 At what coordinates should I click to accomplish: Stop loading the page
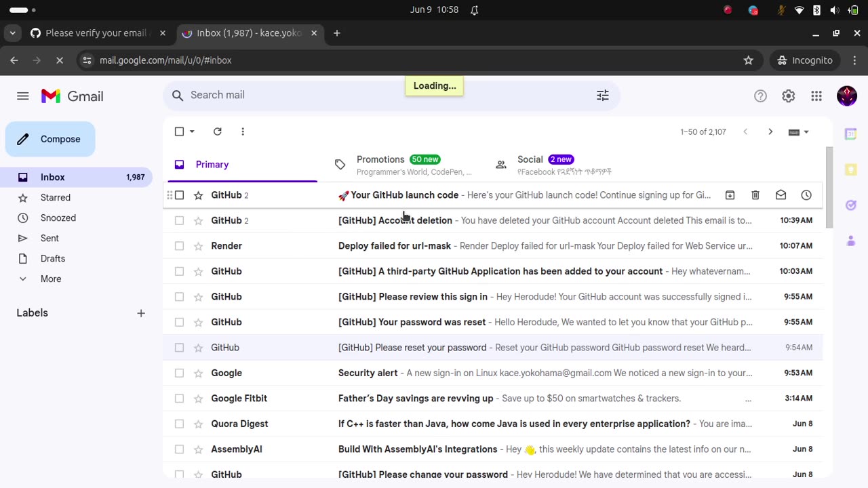tap(60, 60)
